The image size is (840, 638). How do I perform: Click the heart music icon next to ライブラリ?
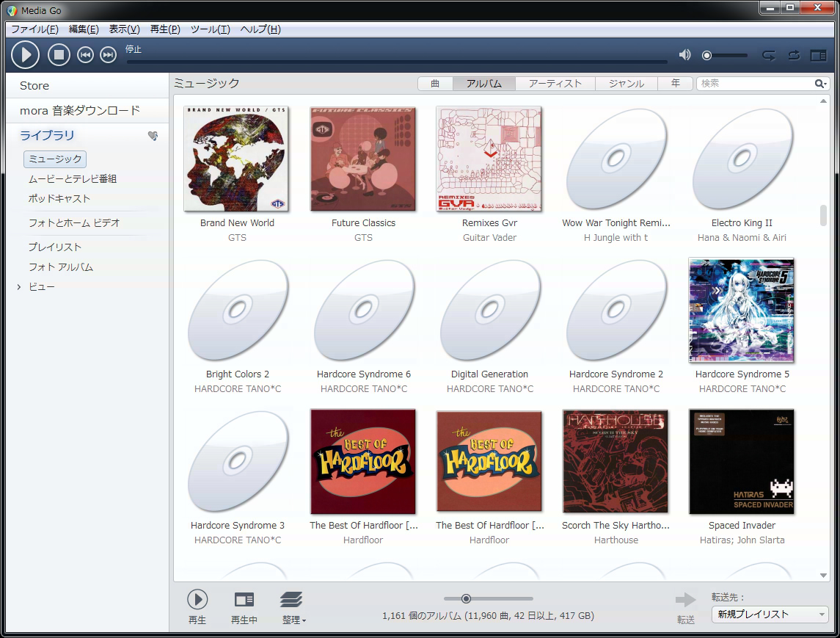point(153,136)
